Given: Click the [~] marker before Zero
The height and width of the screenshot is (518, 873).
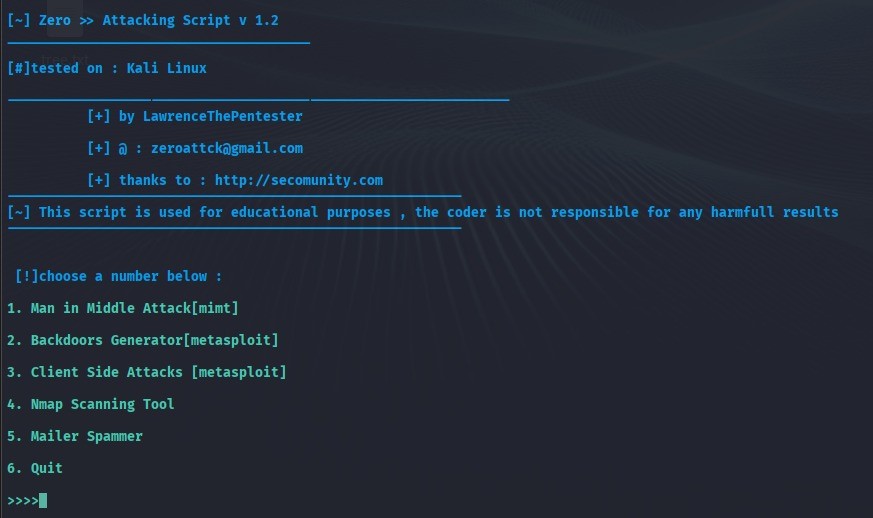Looking at the screenshot, I should (18, 20).
